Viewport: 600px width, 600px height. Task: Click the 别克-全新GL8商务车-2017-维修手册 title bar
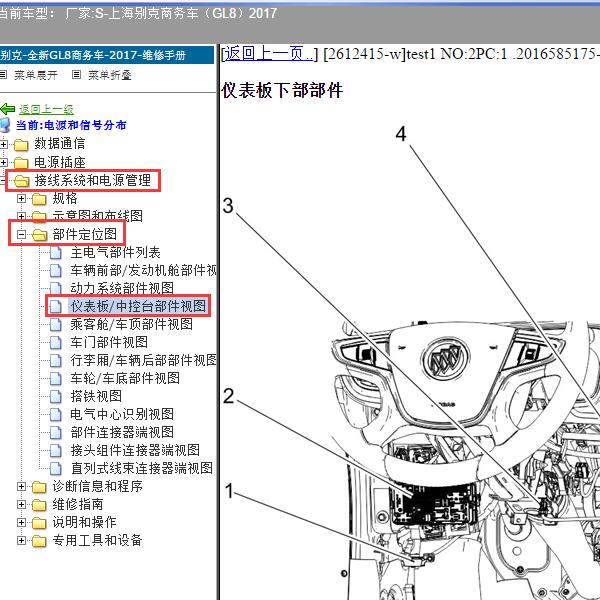(107, 55)
